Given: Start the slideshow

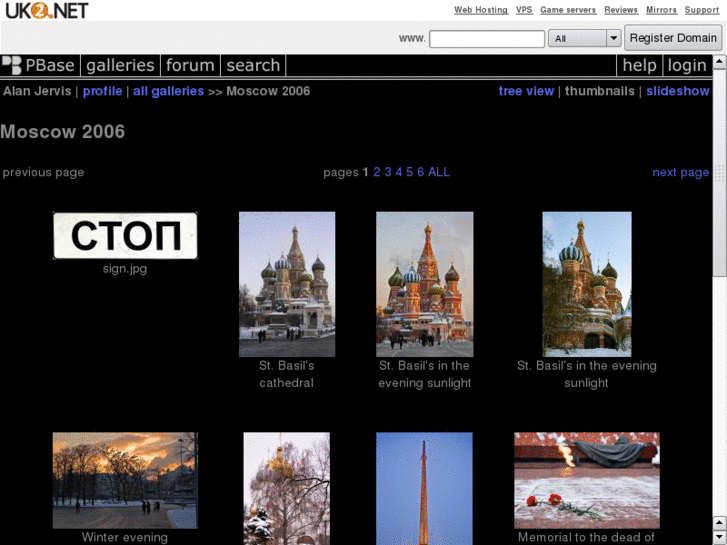Looking at the screenshot, I should pyautogui.click(x=678, y=91).
